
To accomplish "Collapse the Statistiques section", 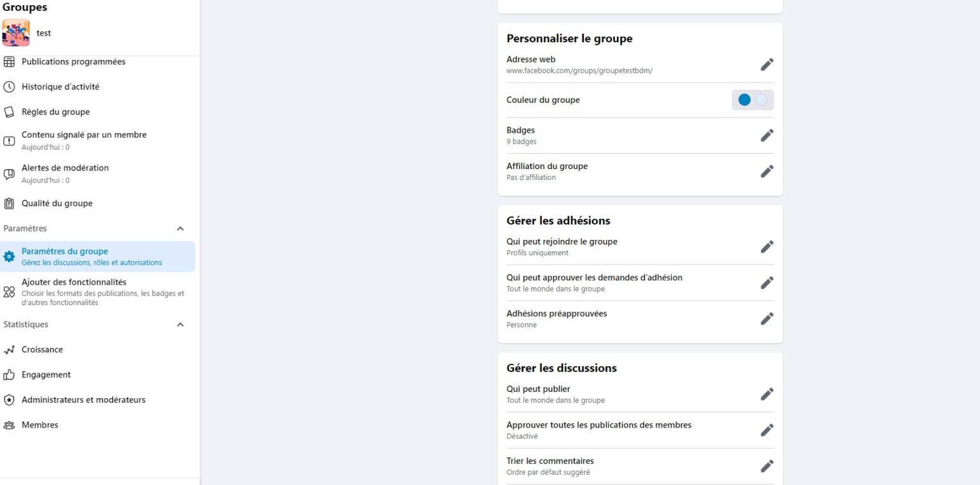I will click(x=180, y=324).
